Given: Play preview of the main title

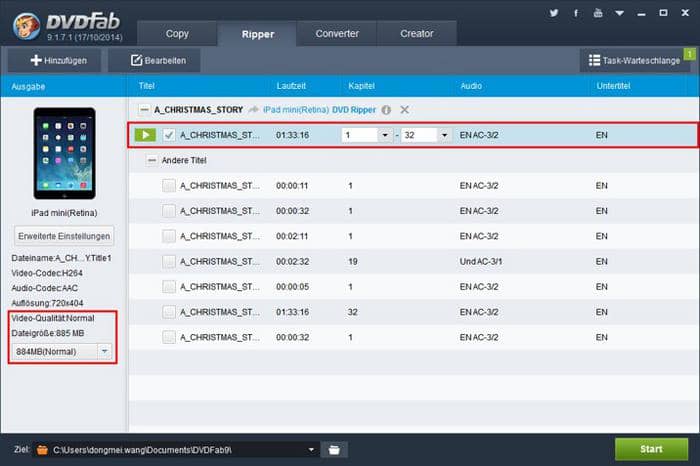Looking at the screenshot, I should 145,135.
